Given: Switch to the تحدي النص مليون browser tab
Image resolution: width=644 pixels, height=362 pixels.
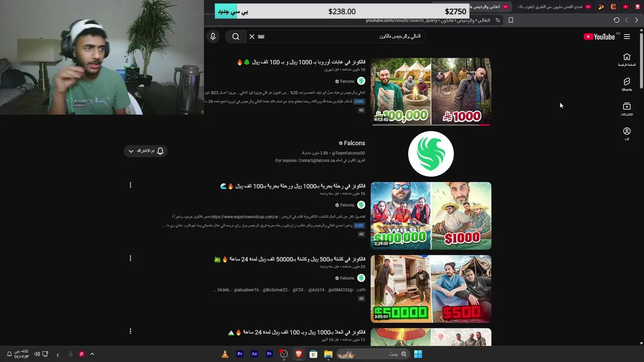Looking at the screenshot, I should pos(553,7).
